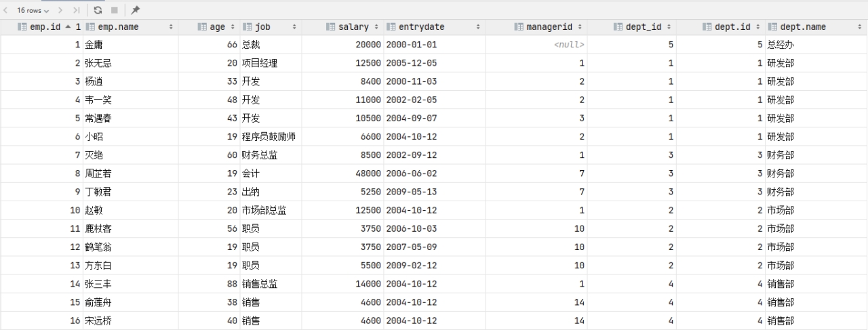Image resolution: width=868 pixels, height=330 pixels.
Task: Toggle sort arrows on entrydate column
Action: point(477,27)
